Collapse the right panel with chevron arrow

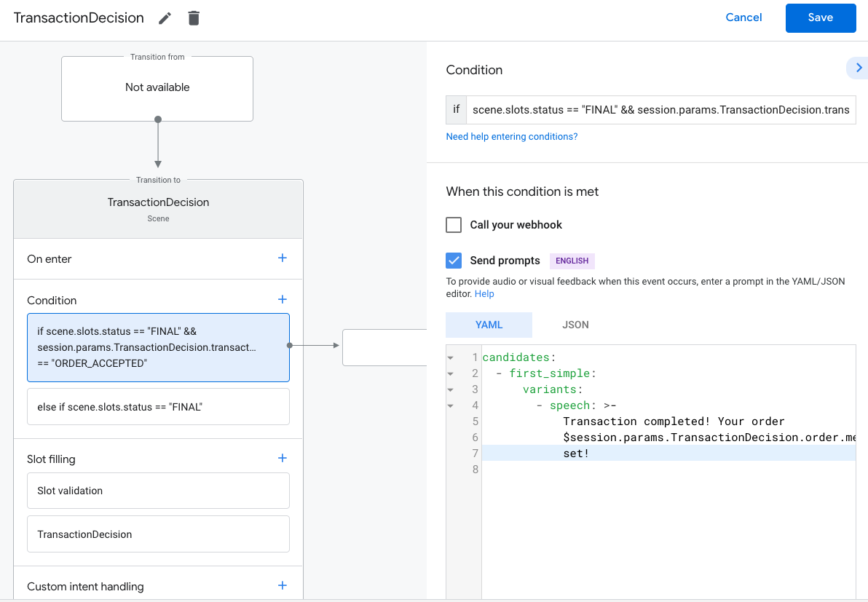tap(859, 68)
